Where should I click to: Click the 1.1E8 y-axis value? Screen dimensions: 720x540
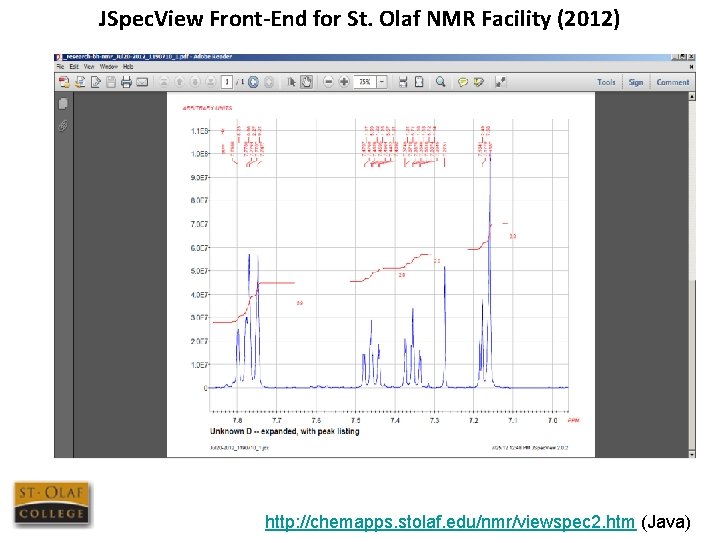[x=199, y=131]
